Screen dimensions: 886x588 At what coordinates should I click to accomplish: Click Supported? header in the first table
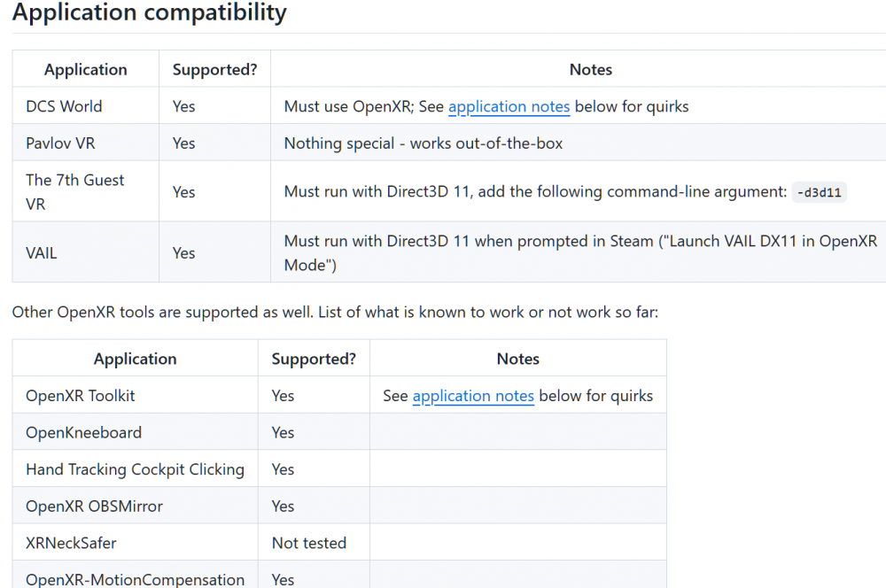(214, 69)
